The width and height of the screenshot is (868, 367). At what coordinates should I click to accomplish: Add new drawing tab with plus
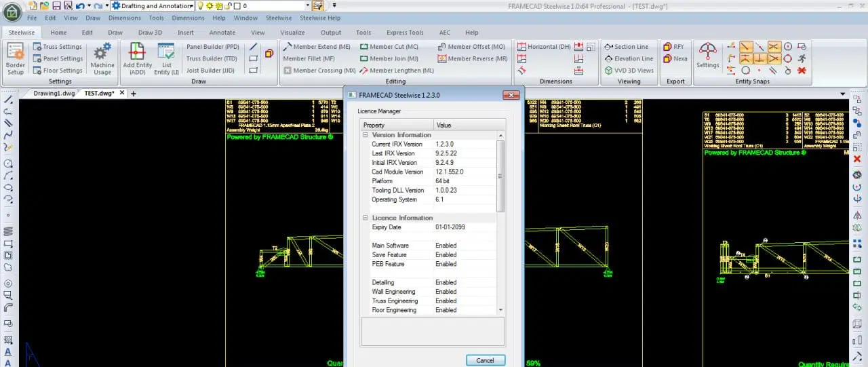point(133,94)
